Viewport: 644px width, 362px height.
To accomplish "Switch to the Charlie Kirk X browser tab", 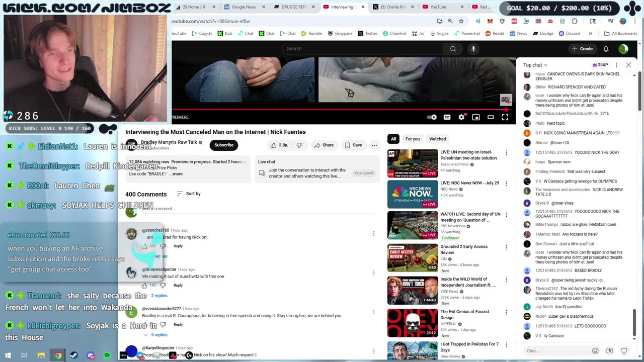I will coord(393,7).
